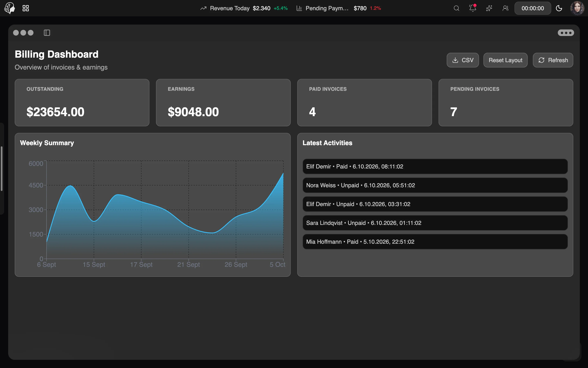
Task: Download the CSV export
Action: (463, 60)
